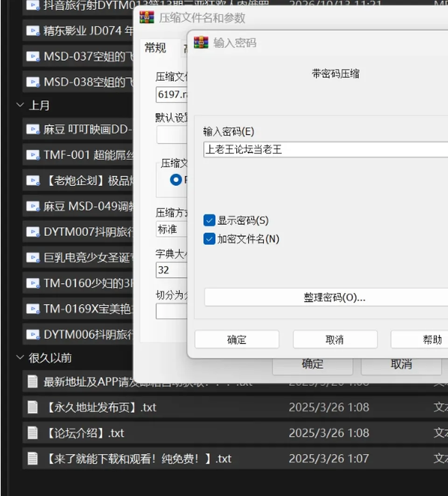Select the video icon of TM-0160 file
The width and height of the screenshot is (448, 496).
point(33,283)
